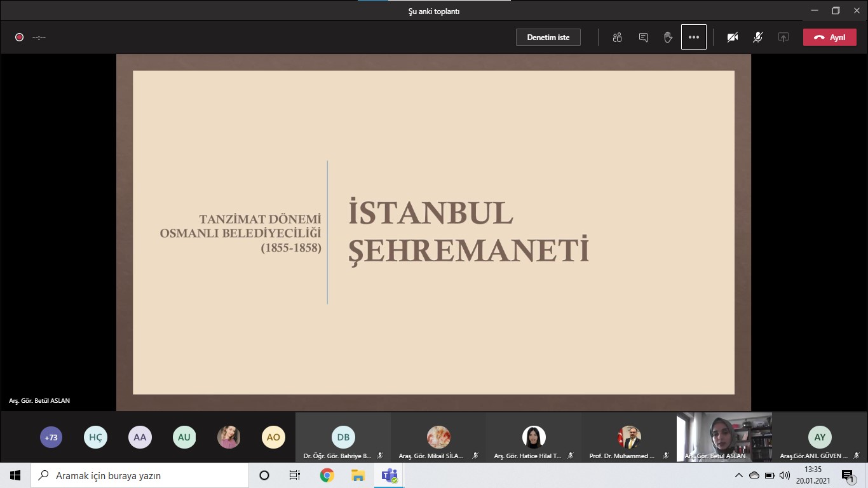This screenshot has width=868, height=488.
Task: Turn on the camera
Action: point(733,37)
